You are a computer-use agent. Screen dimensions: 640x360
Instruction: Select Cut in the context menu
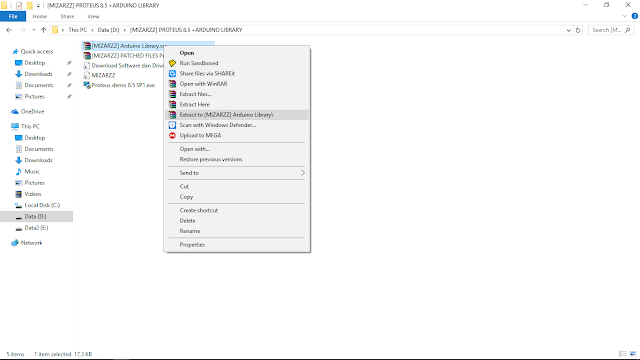point(237,187)
